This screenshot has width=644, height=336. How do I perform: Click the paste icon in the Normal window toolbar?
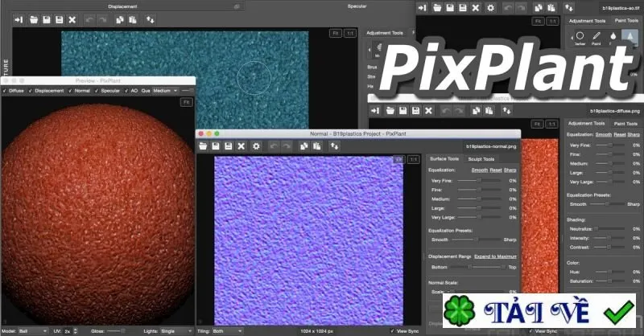click(x=316, y=146)
